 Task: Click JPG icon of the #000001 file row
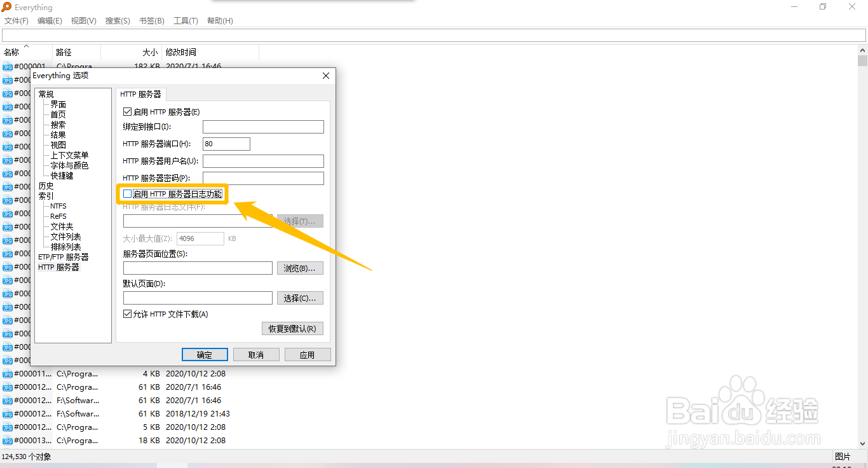click(x=8, y=67)
